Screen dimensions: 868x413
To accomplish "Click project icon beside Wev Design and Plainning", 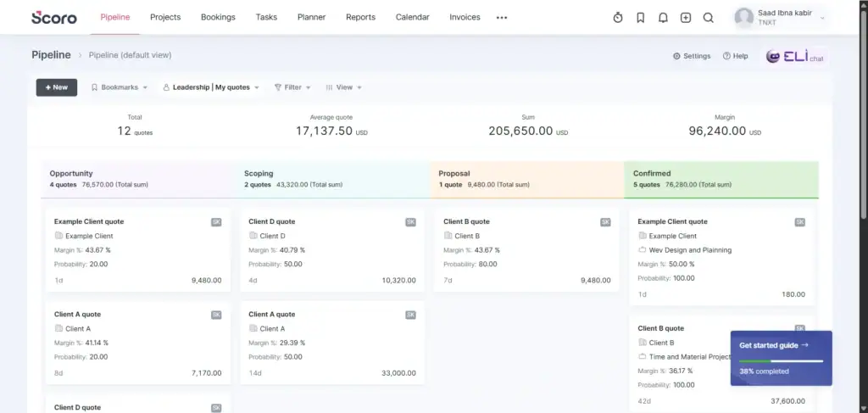I will click(643, 249).
